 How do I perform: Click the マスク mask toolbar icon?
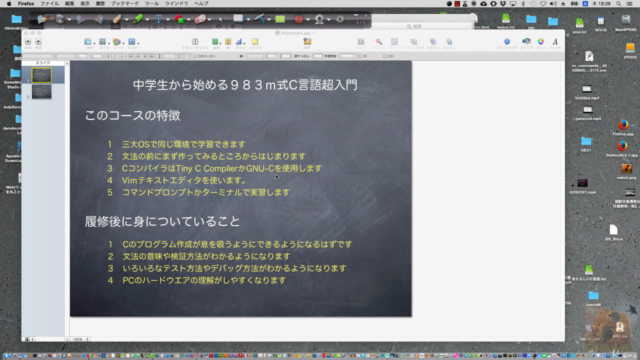tap(361, 42)
